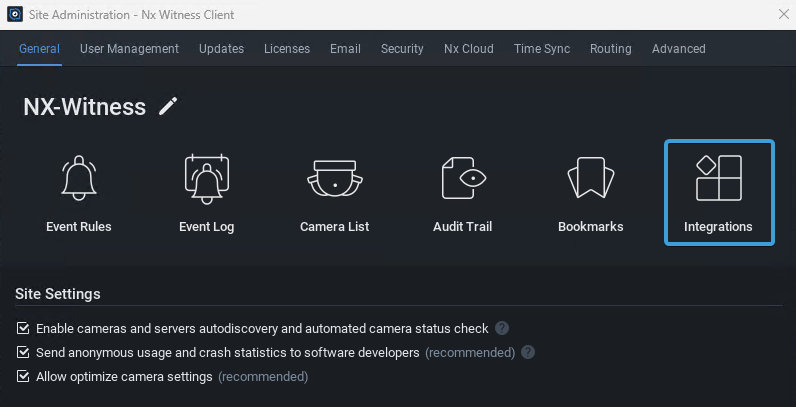Uncheck send anonymous usage statistics
This screenshot has height=407, width=796.
pyautogui.click(x=23, y=352)
